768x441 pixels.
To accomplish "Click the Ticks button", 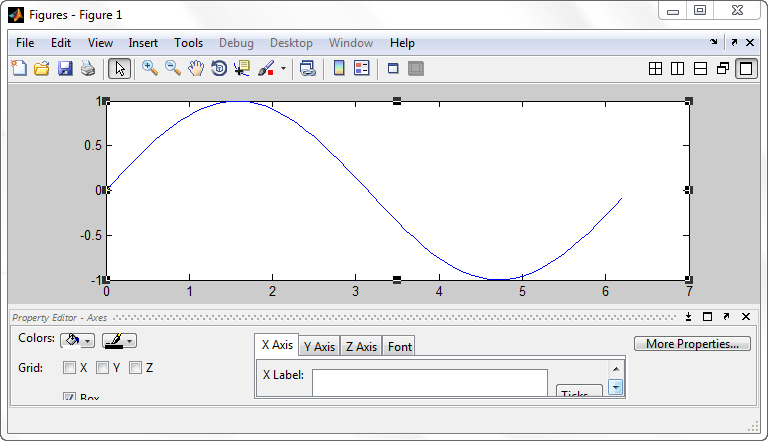I will click(x=579, y=392).
